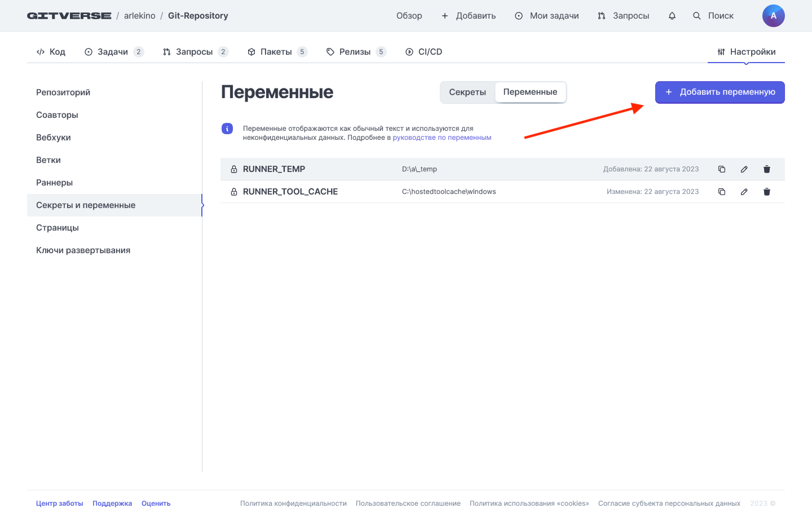Screen dimensions: 812x517
Task: Open the Добавить menu in header
Action: pos(469,16)
